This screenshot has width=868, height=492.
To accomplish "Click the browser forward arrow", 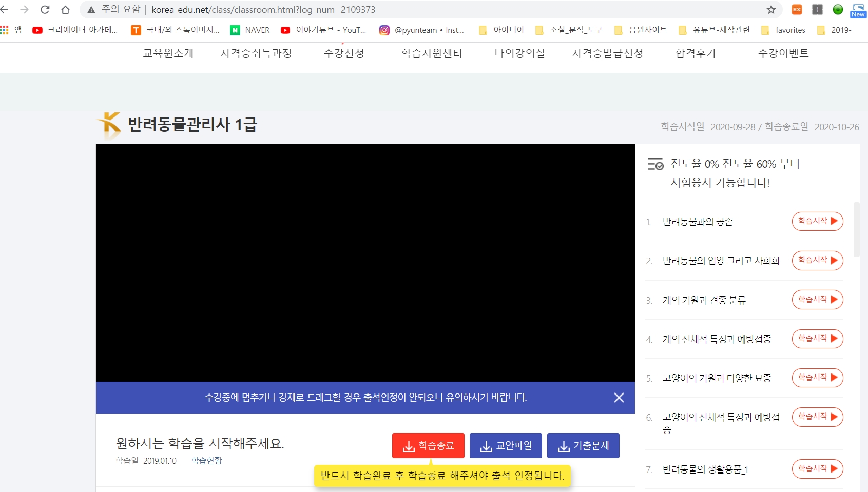I will [24, 9].
